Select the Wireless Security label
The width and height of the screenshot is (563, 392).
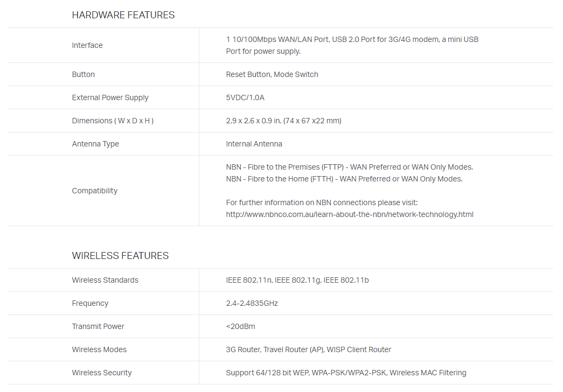tap(102, 373)
